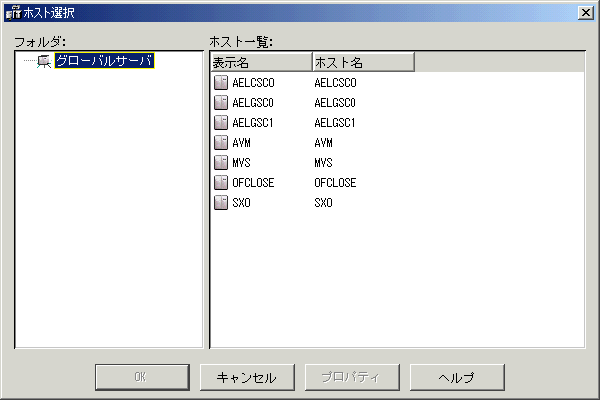Select the グローバルサーバ tree node

104,60
